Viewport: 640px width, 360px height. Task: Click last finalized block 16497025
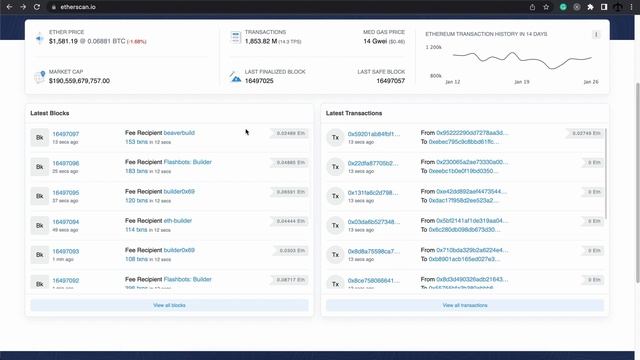coord(259,81)
